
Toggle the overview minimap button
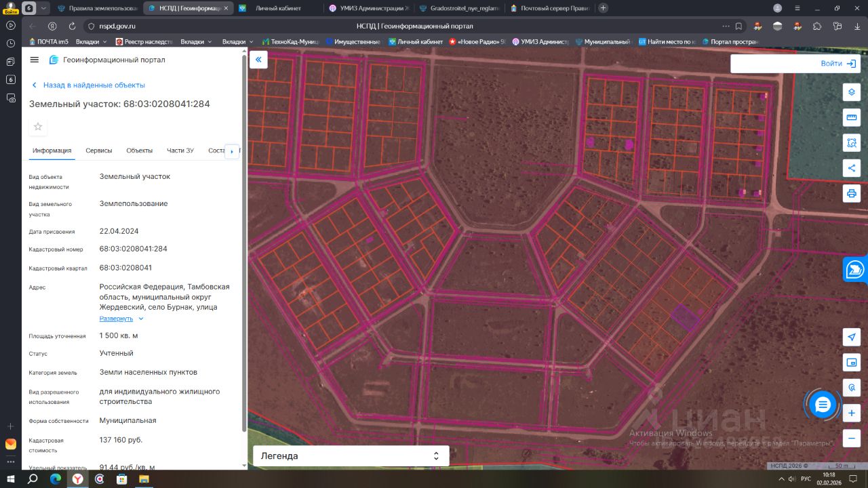[852, 363]
